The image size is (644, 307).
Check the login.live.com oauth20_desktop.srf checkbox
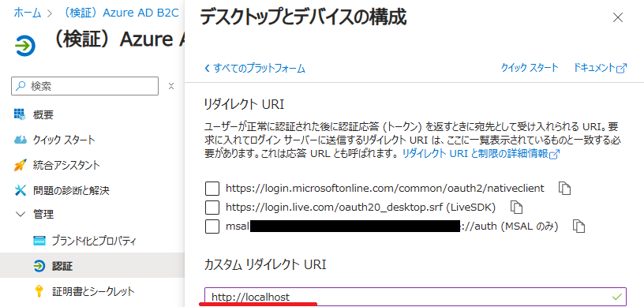click(x=212, y=208)
